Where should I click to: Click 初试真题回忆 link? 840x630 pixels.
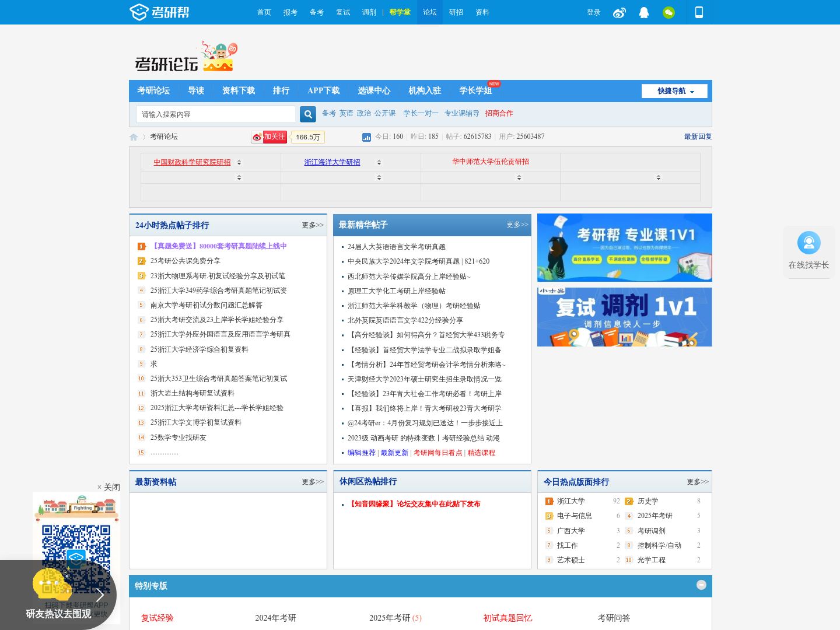(508, 618)
